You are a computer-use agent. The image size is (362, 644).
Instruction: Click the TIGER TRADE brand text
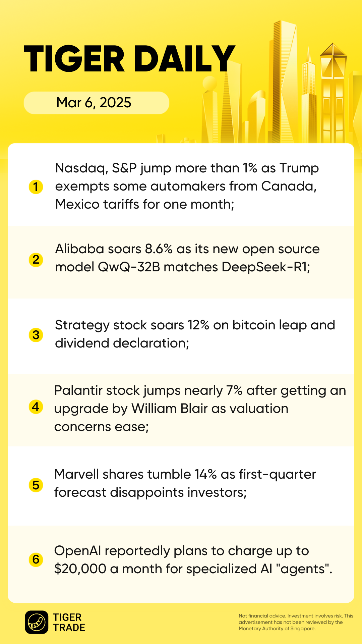[69, 622]
